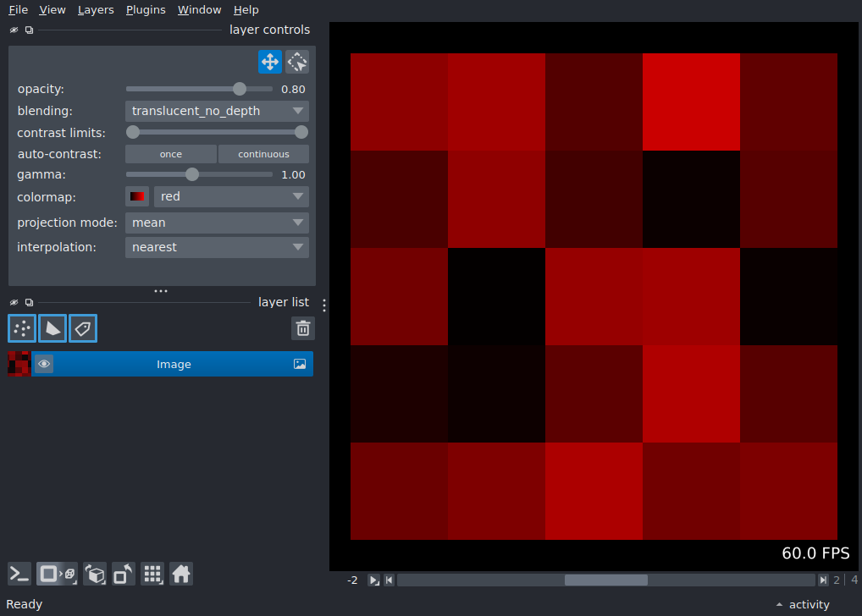This screenshot has width=862, height=616.
Task: Roll the dimension order
Action: point(95,575)
